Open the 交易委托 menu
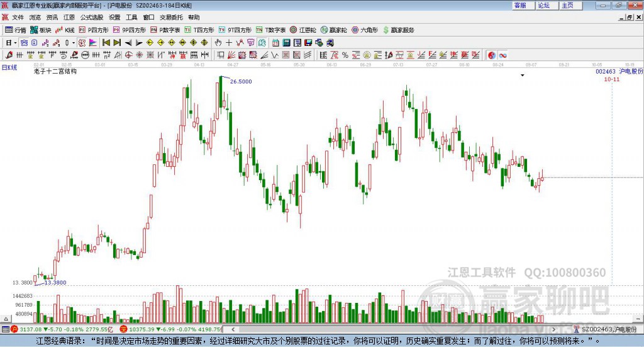644x347 pixels. [171, 17]
